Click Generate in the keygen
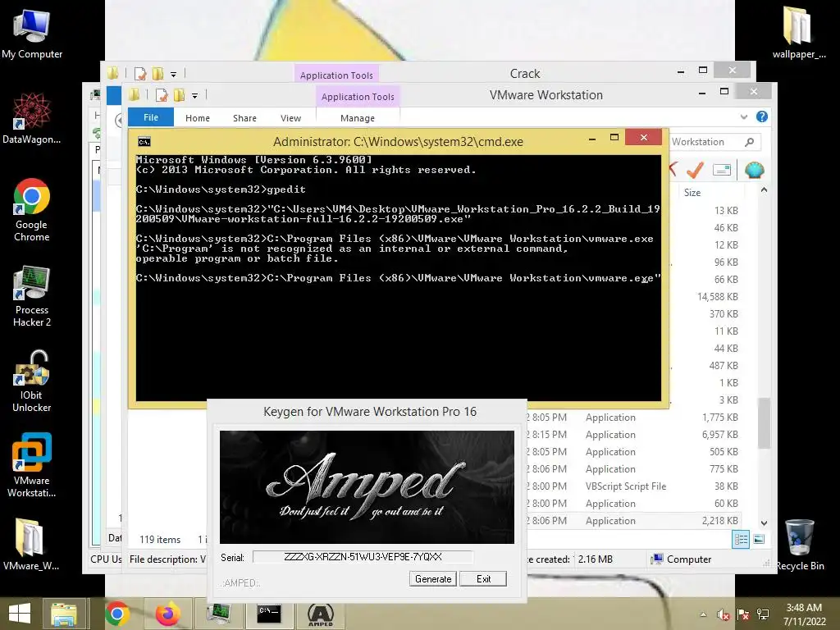The image size is (840, 630). click(433, 579)
